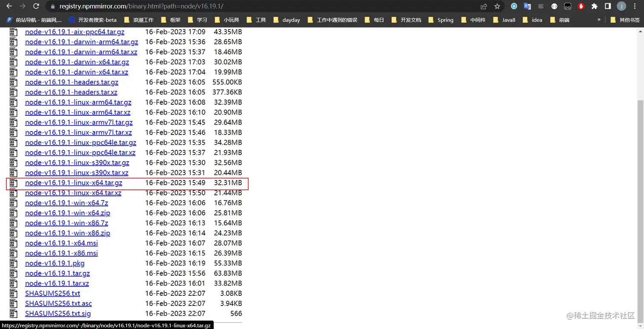Screen dimensions: 644x329
Task: Click file icon beside node-v16.19.1-linux-arm64.tar.gz
Action: coord(14,102)
